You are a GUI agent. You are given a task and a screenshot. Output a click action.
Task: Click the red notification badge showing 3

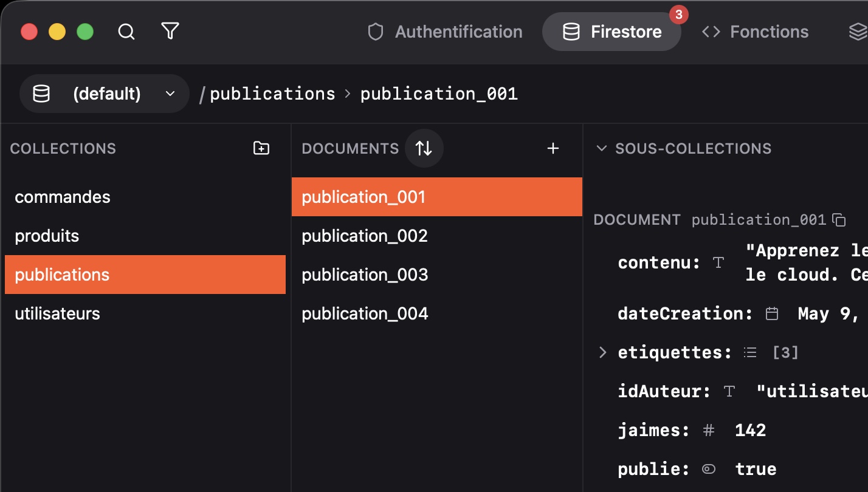click(678, 15)
